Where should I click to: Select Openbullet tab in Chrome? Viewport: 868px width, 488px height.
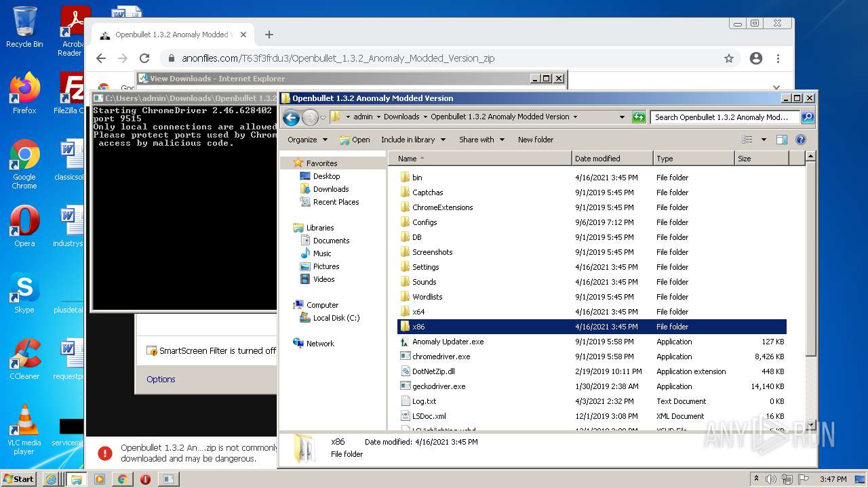pyautogui.click(x=172, y=35)
